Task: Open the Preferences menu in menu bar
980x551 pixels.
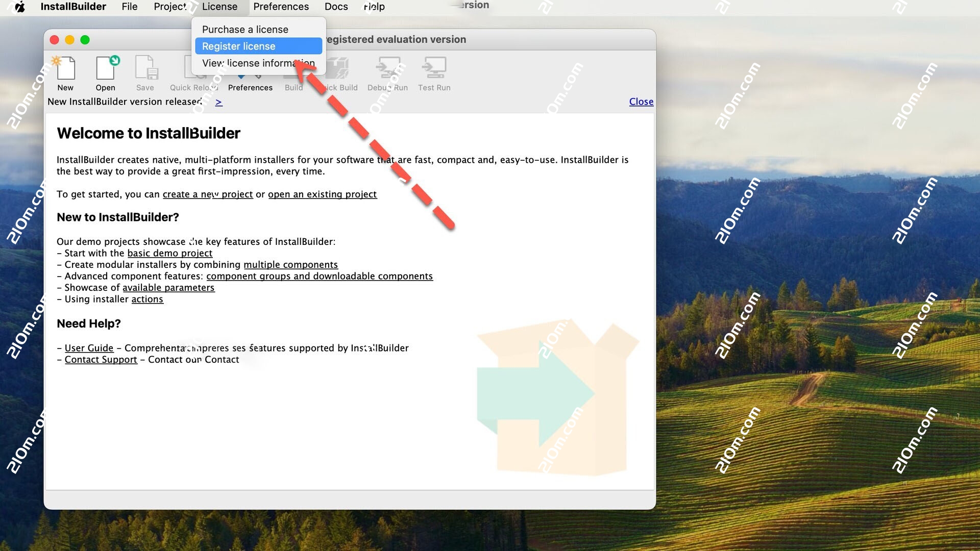Action: point(281,7)
